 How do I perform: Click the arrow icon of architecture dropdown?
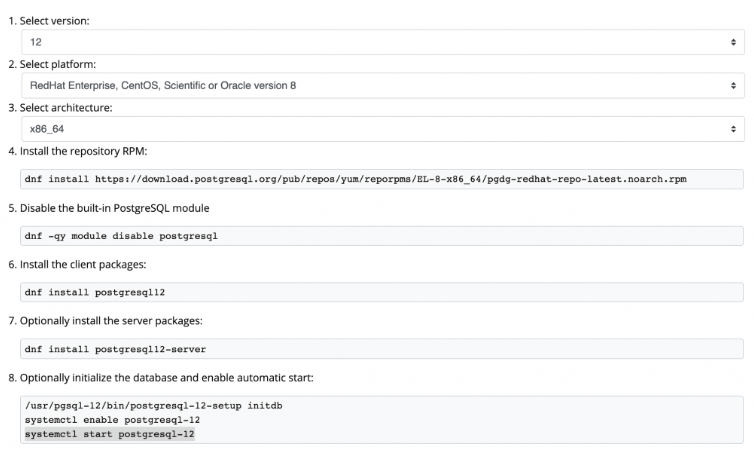733,129
